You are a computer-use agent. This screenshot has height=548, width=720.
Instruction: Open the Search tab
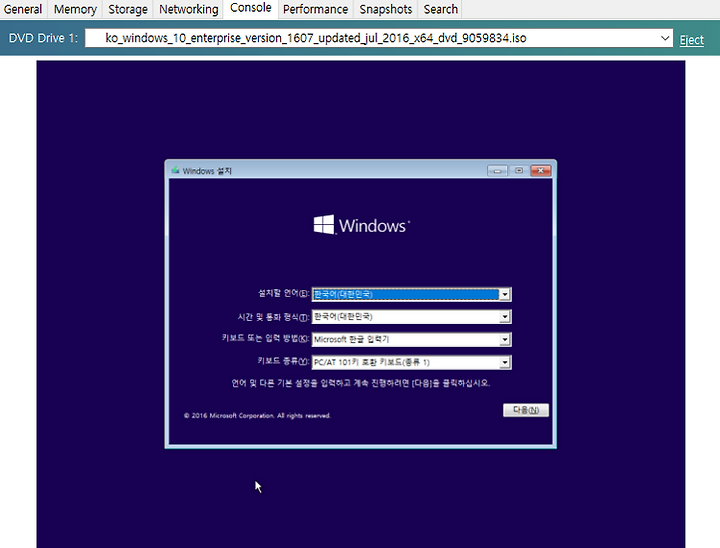click(440, 9)
